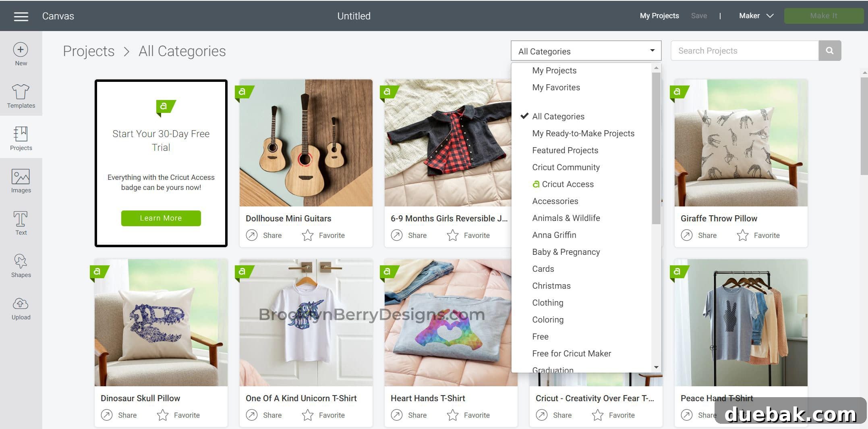Viewport: 868px width, 429px height.
Task: Select Featured Projects category
Action: click(565, 150)
